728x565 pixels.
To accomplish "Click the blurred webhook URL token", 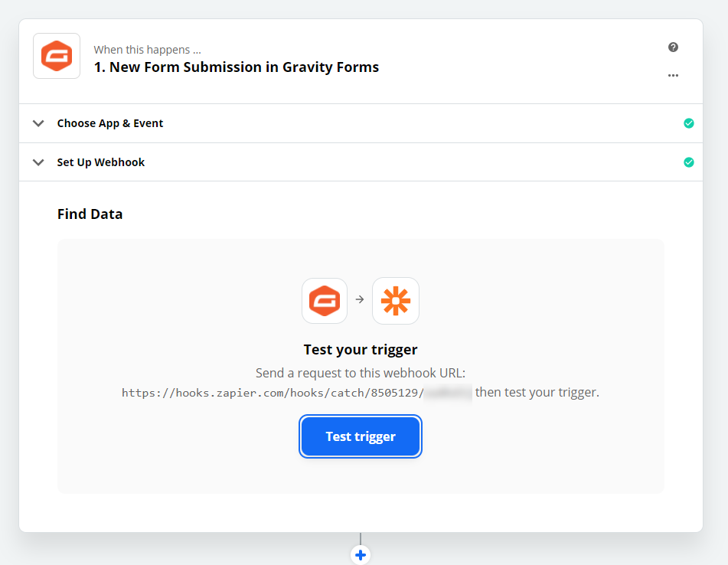I will coord(448,393).
